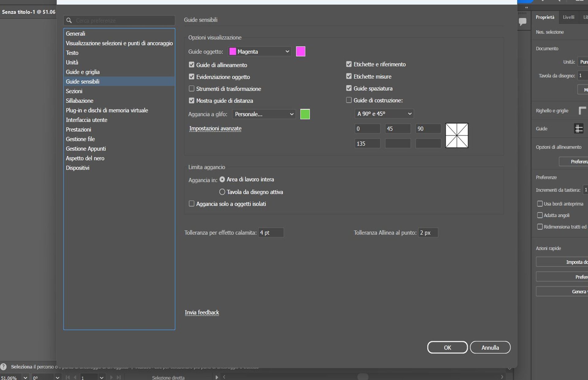This screenshot has height=380, width=588.
Task: Click the construction guides angle preview diagram
Action: pos(457,135)
